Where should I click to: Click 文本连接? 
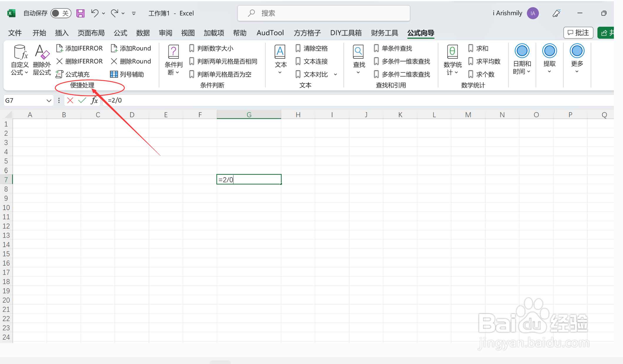pos(311,61)
